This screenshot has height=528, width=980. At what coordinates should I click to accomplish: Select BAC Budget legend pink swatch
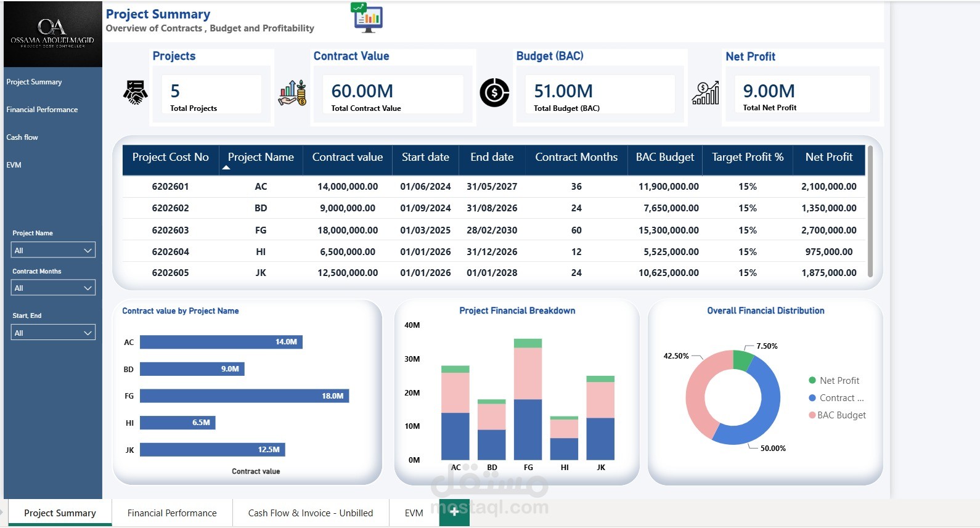click(812, 415)
